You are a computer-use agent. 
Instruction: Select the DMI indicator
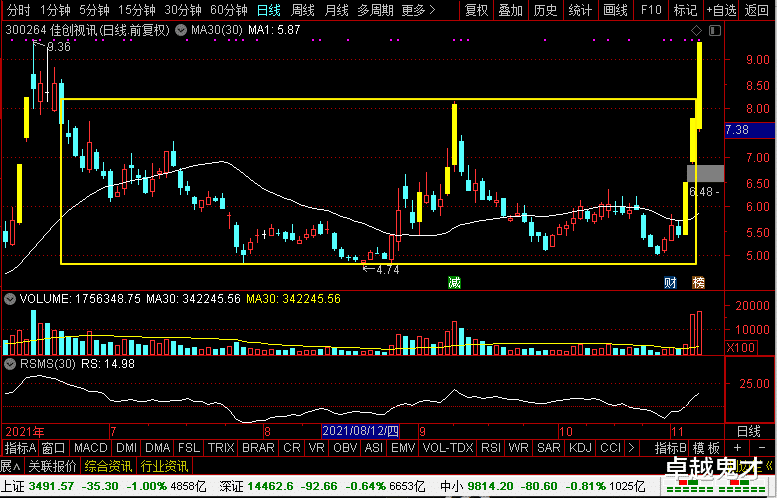pyautogui.click(x=126, y=448)
